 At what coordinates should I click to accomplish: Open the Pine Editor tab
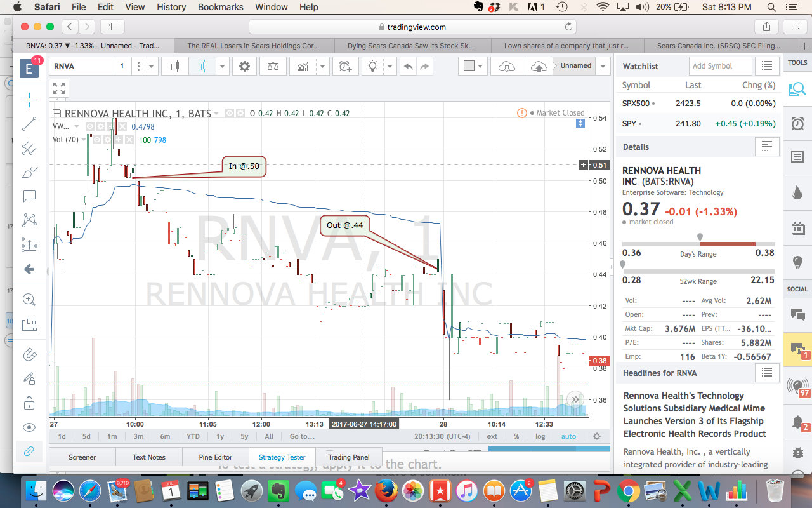[216, 457]
